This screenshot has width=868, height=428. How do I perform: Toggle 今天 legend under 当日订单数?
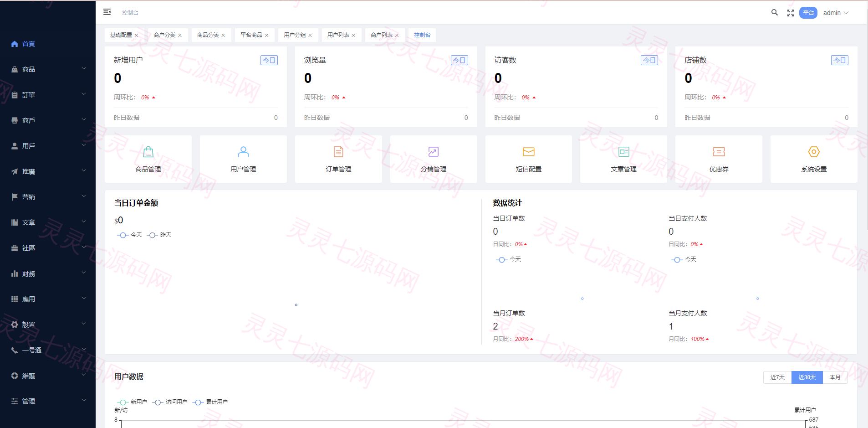pos(508,259)
